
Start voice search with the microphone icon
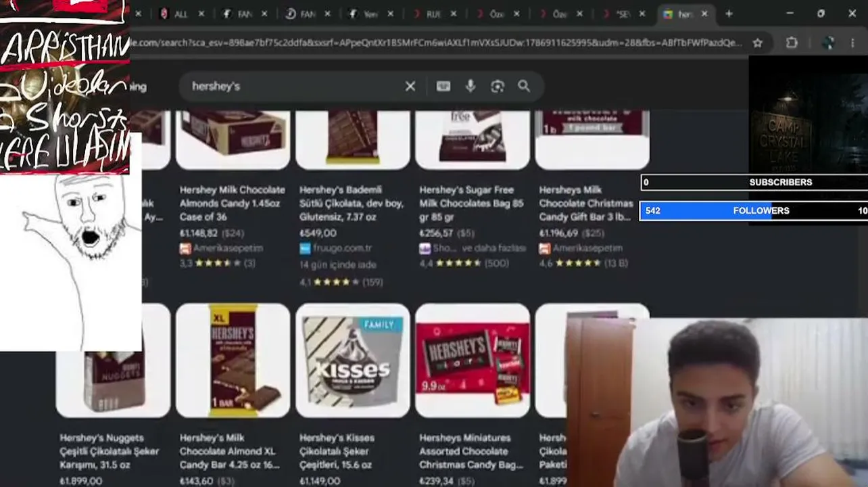[471, 87]
